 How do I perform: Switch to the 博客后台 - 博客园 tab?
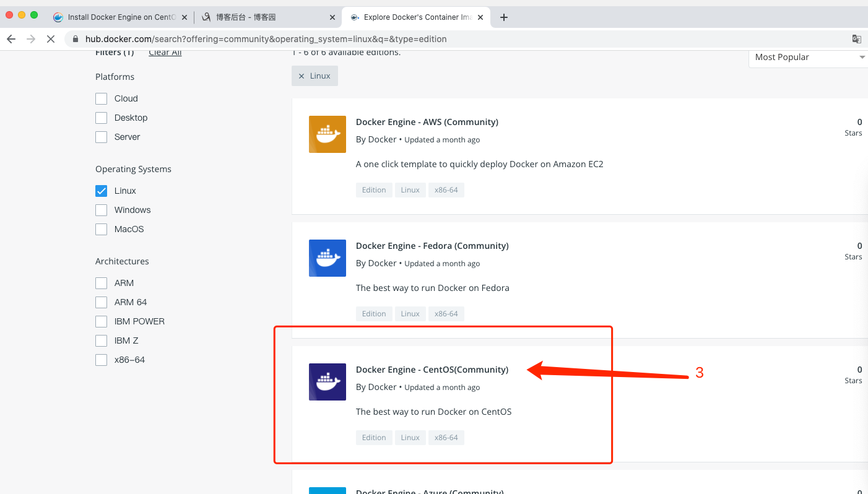pyautogui.click(x=267, y=17)
